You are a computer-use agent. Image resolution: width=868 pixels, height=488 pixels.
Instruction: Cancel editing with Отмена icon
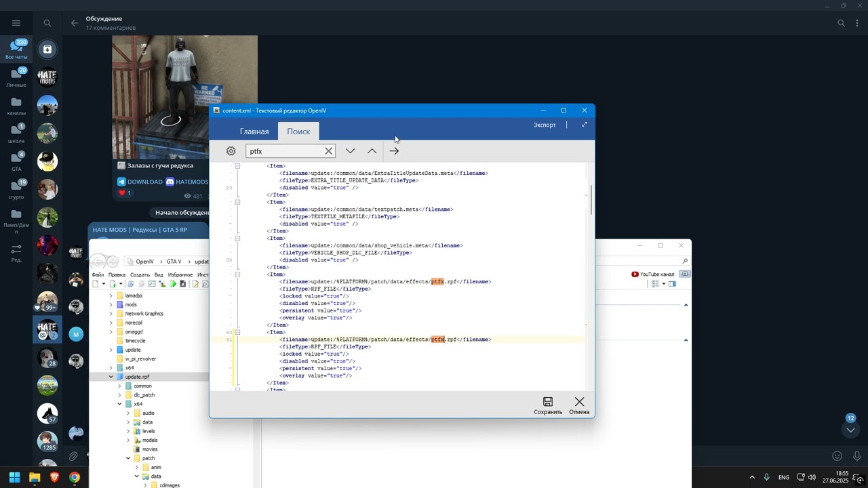tap(579, 406)
